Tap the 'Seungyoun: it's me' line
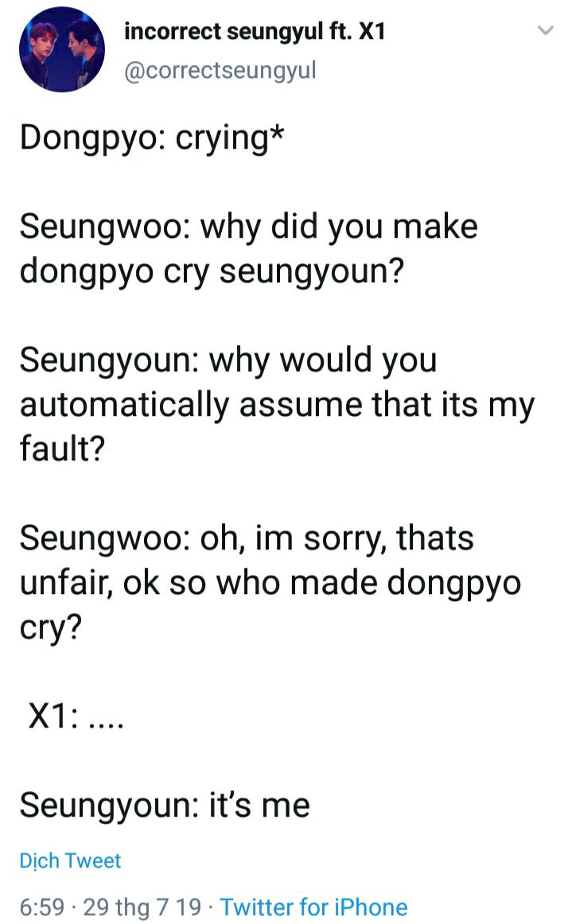This screenshot has width=572, height=924. pyautogui.click(x=165, y=806)
